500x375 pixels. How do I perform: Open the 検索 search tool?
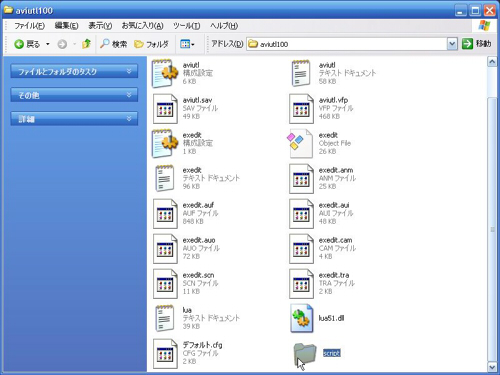114,44
